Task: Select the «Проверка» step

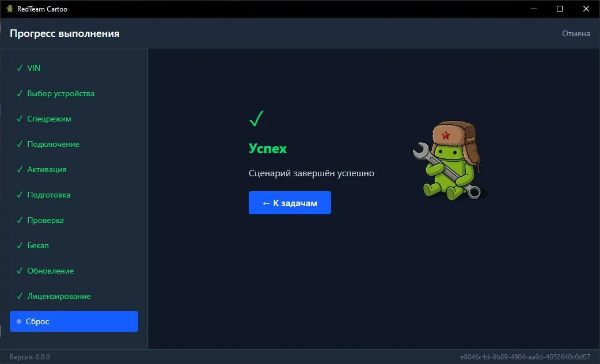Action: [74, 220]
